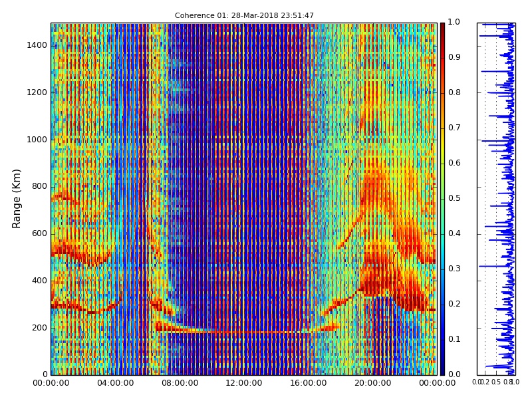Screen dimensions: 532x399
Task: Click the 1000 range tick label
Action: pyautogui.click(x=37, y=140)
